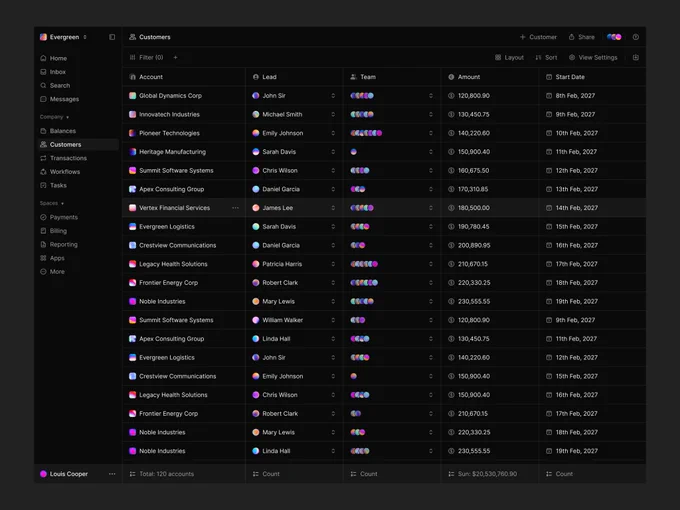Open View Settings
Screen dimensions: 680x510
pyautogui.click(x=593, y=57)
